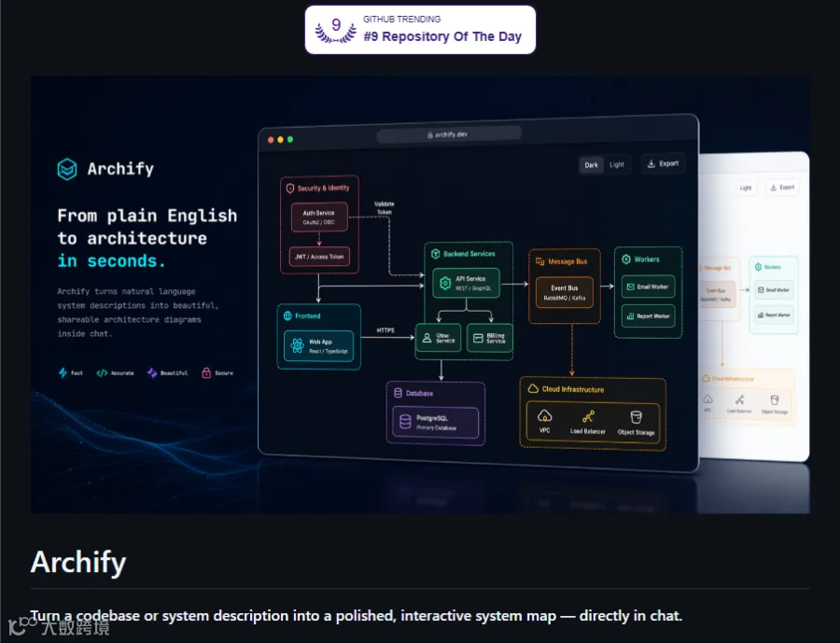This screenshot has width=840, height=643.
Task: Click the code brackets Accurate icon
Action: pos(102,373)
